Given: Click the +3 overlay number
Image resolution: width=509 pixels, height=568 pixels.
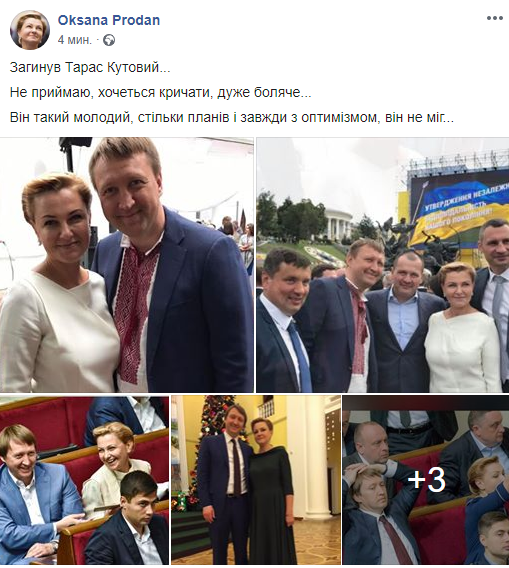Looking at the screenshot, I should tap(427, 480).
